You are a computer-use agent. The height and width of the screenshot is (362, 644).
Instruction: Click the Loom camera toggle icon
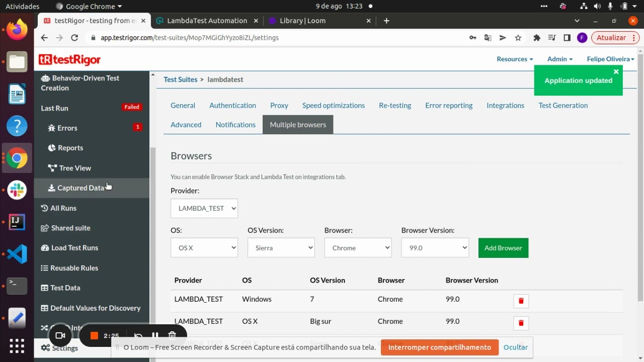click(x=60, y=335)
